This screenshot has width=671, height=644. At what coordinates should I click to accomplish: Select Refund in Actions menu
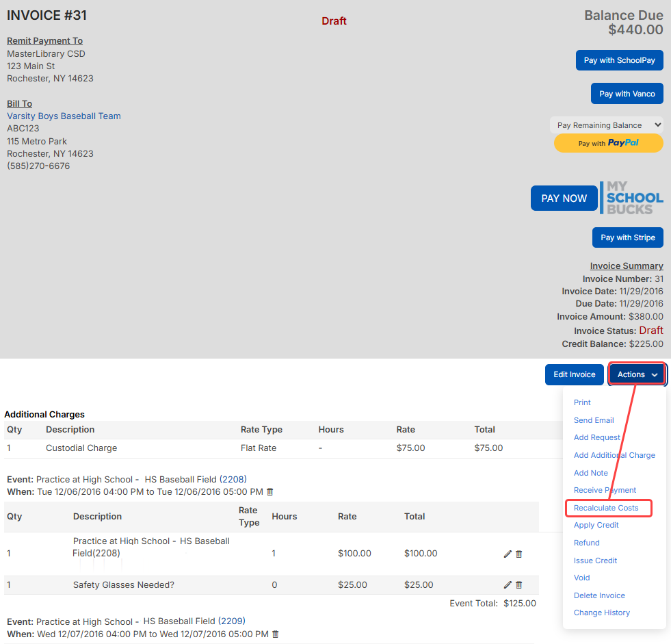(x=586, y=543)
